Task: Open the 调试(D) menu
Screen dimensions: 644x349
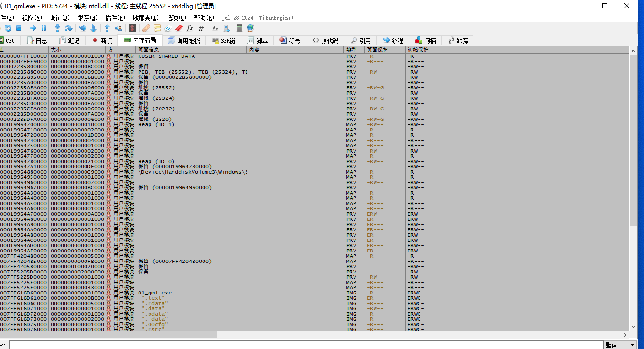Action: 60,18
